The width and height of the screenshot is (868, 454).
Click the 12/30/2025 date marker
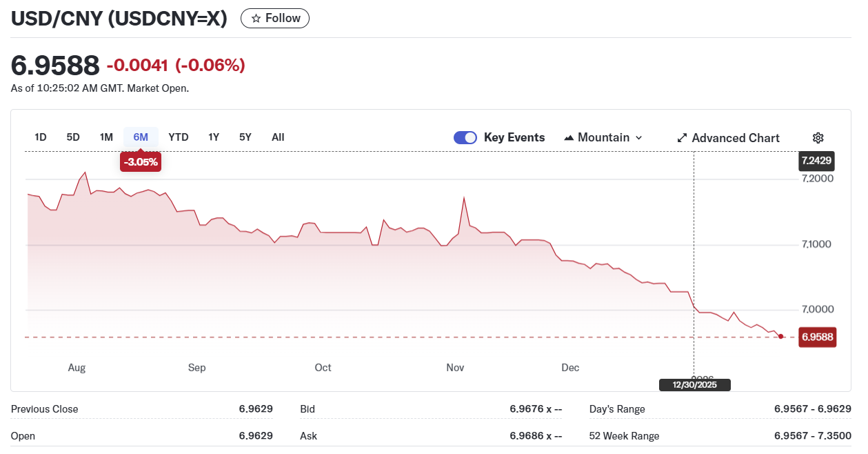694,385
